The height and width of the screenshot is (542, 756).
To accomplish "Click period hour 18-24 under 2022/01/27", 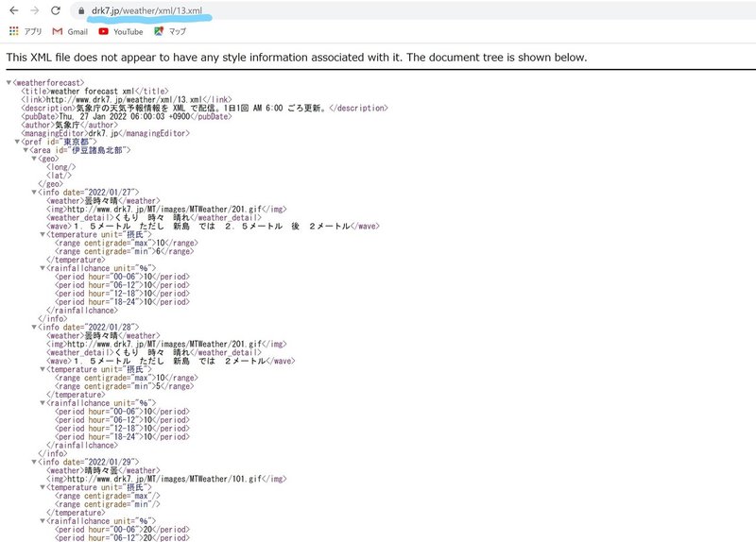I will coord(122,302).
